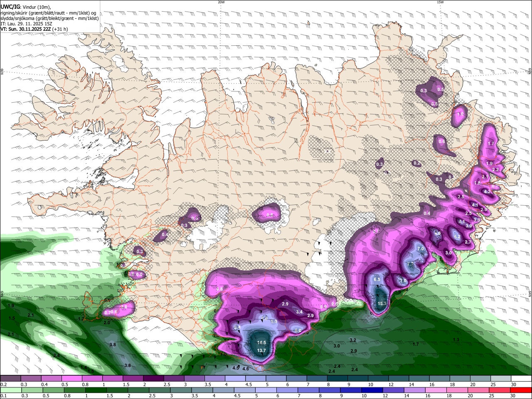
Task: Click the rigning/skúrir legend description line
Action: point(48,13)
